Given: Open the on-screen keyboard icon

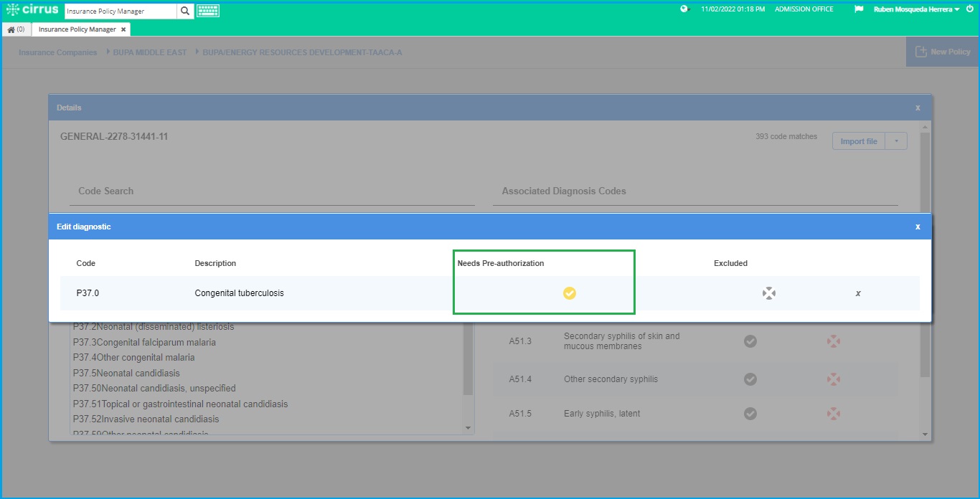Looking at the screenshot, I should click(208, 11).
